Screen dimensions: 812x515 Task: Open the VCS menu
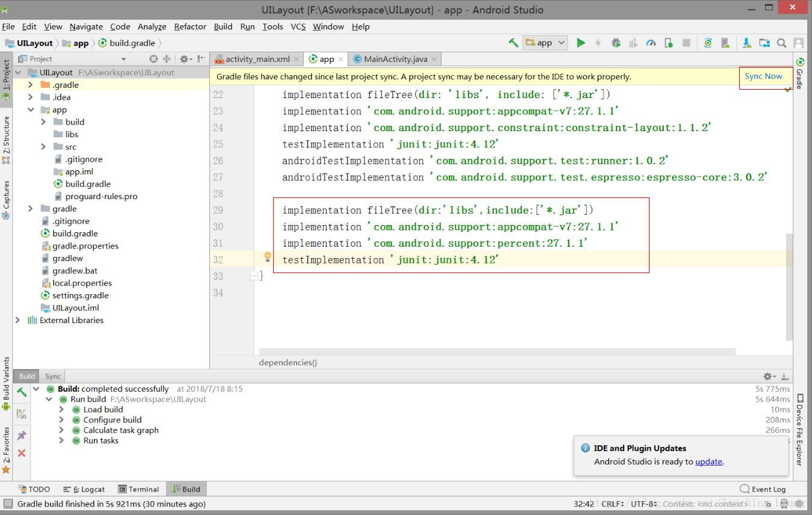tap(298, 26)
